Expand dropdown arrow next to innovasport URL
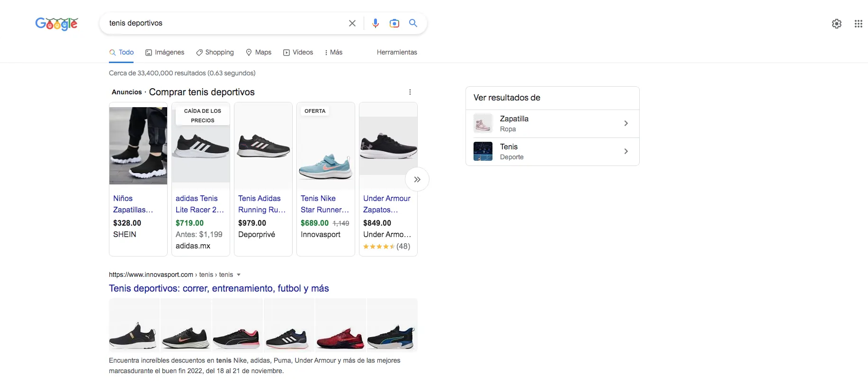Viewport: 868px width, 385px height. pyautogui.click(x=239, y=275)
